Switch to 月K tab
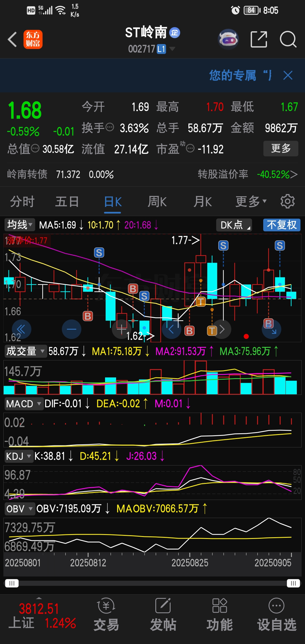The height and width of the screenshot is (644, 305). pos(202,202)
